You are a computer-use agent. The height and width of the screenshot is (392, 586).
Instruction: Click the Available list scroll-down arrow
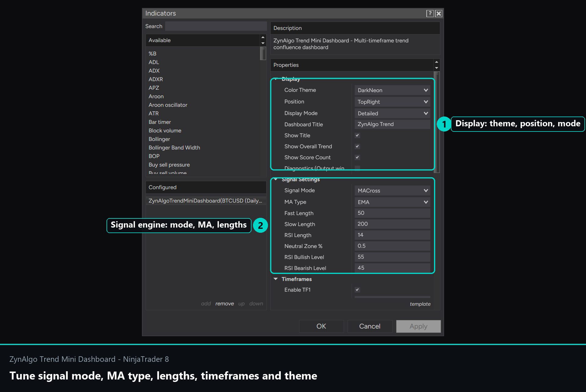[x=263, y=43]
